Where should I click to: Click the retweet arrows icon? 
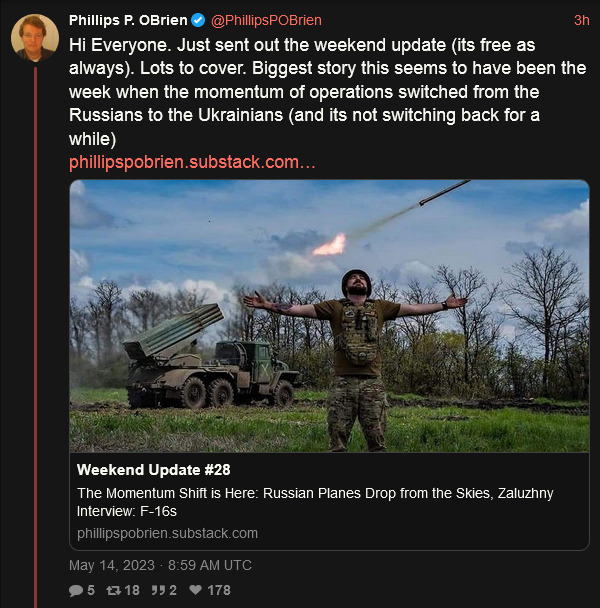click(116, 590)
